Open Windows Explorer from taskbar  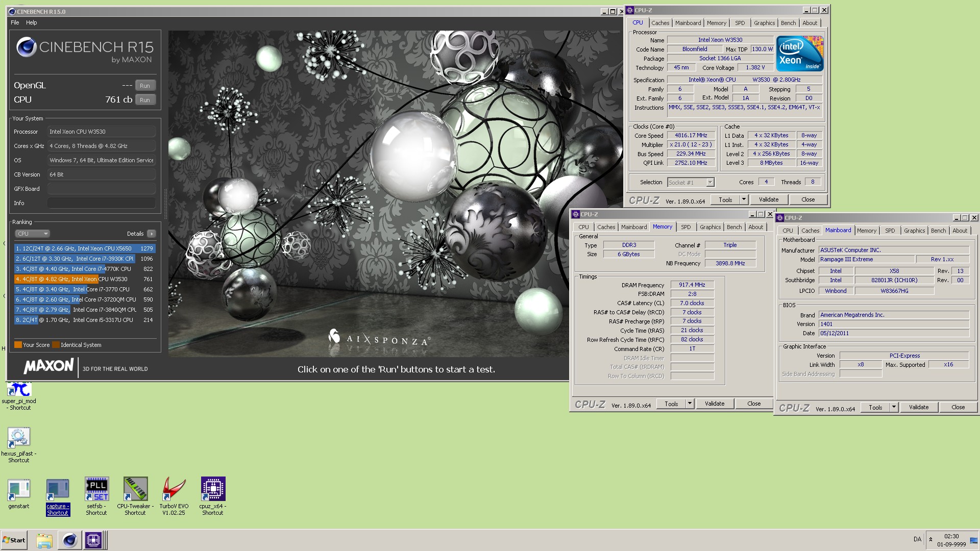pos(44,540)
